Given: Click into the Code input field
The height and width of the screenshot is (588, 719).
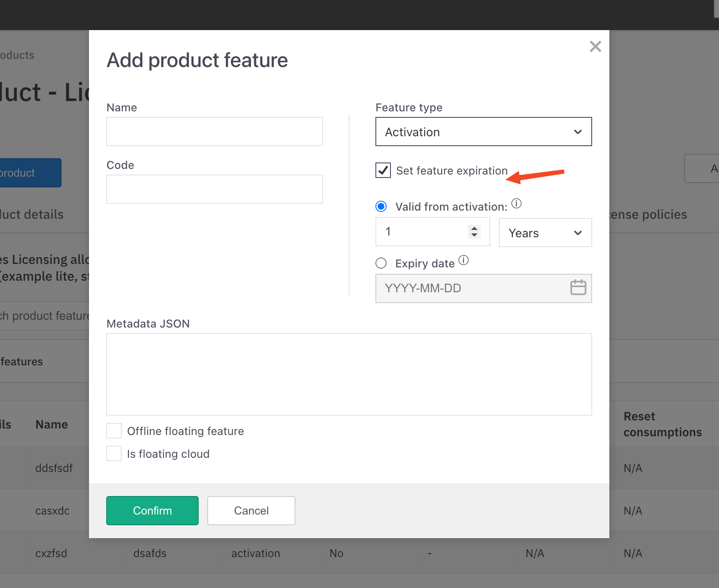Looking at the screenshot, I should tap(214, 189).
